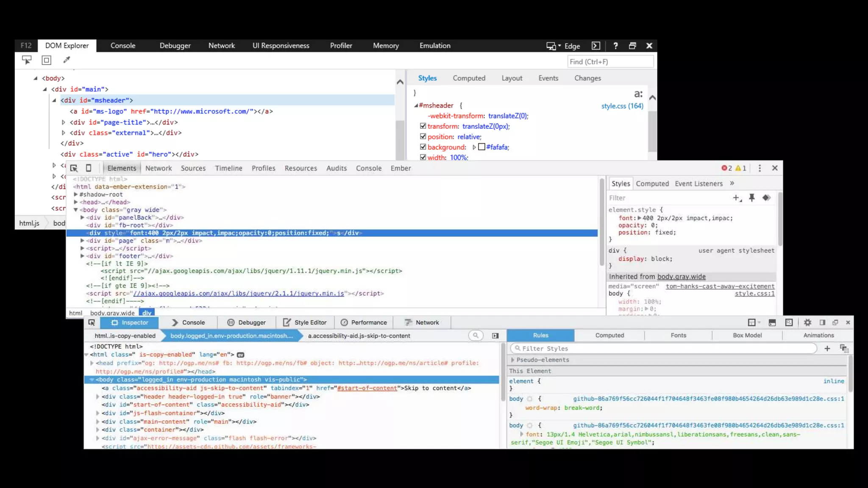Click #start-of-content href link in Firefox

pos(367,388)
